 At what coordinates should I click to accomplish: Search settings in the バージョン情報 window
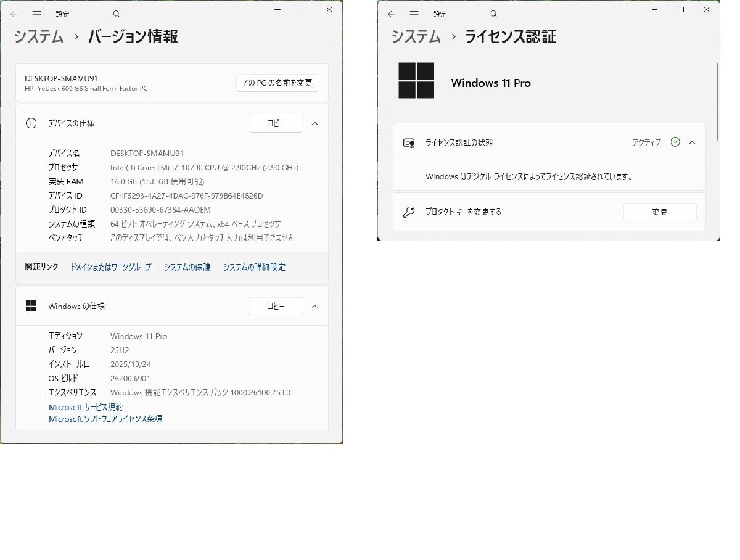click(x=117, y=14)
